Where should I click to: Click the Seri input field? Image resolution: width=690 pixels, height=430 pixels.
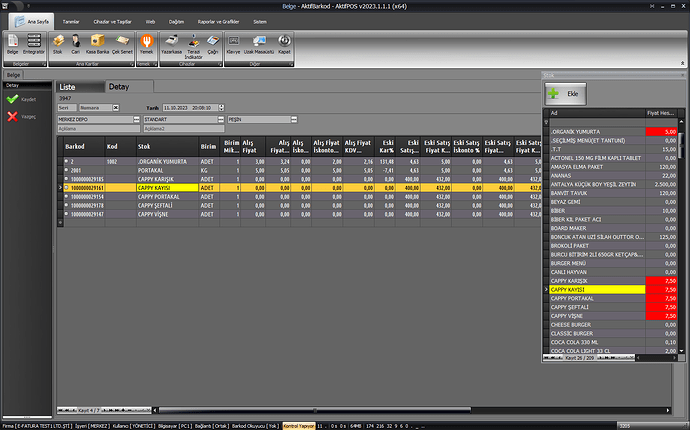click(67, 107)
